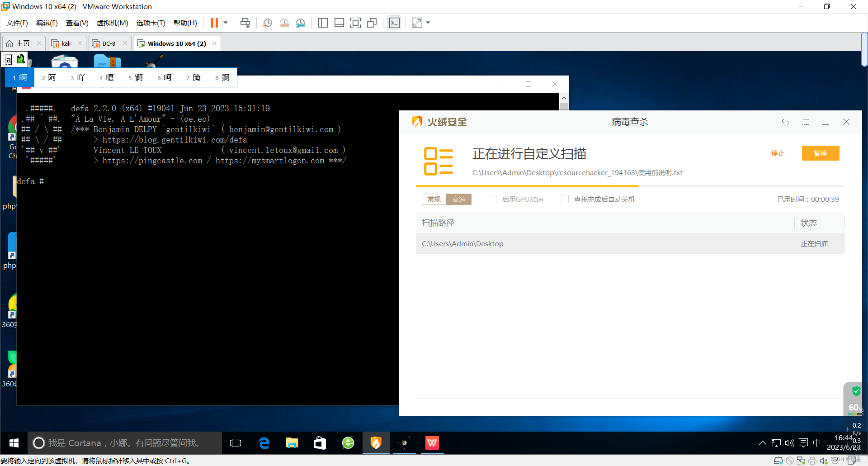The width and height of the screenshot is (868, 466).
Task: Open the 选项卡(T) menu
Action: (x=151, y=23)
